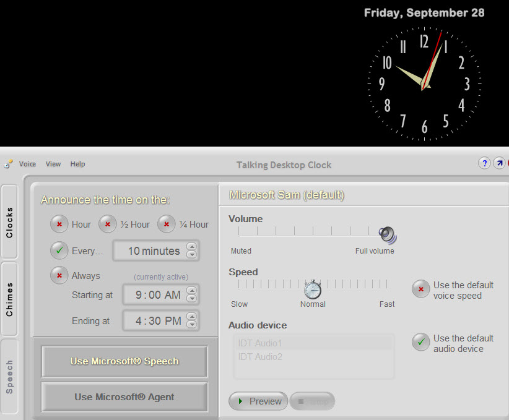Screen dimensions: 509x420
Task: Click the Use Microsoft® Agent button
Action: 124,397
